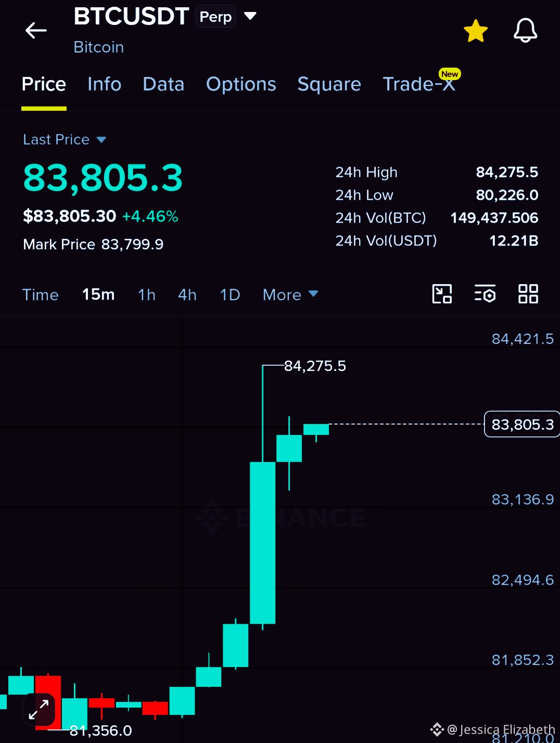Toggle the yellow favorite star

pyautogui.click(x=476, y=31)
